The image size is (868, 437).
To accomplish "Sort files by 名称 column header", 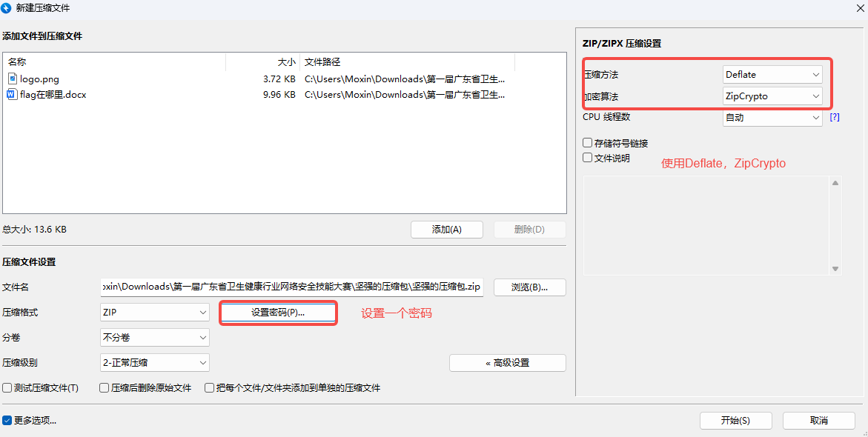I will click(x=111, y=62).
